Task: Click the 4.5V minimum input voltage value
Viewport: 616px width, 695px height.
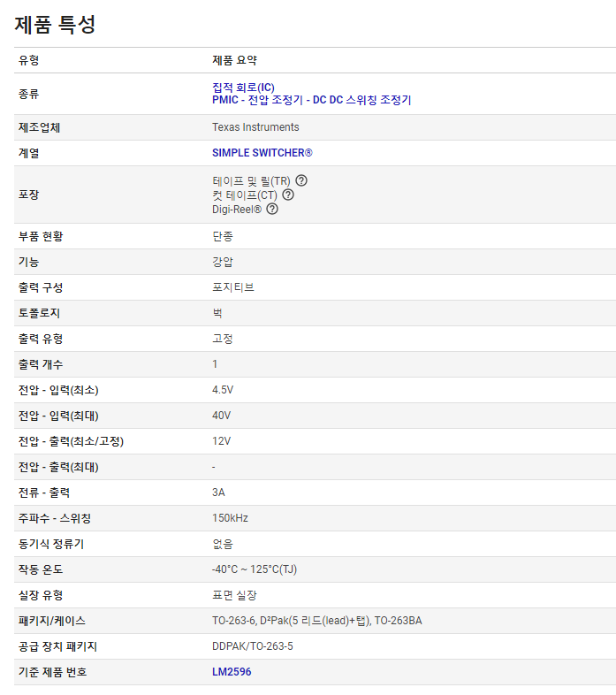Action: pos(223,390)
